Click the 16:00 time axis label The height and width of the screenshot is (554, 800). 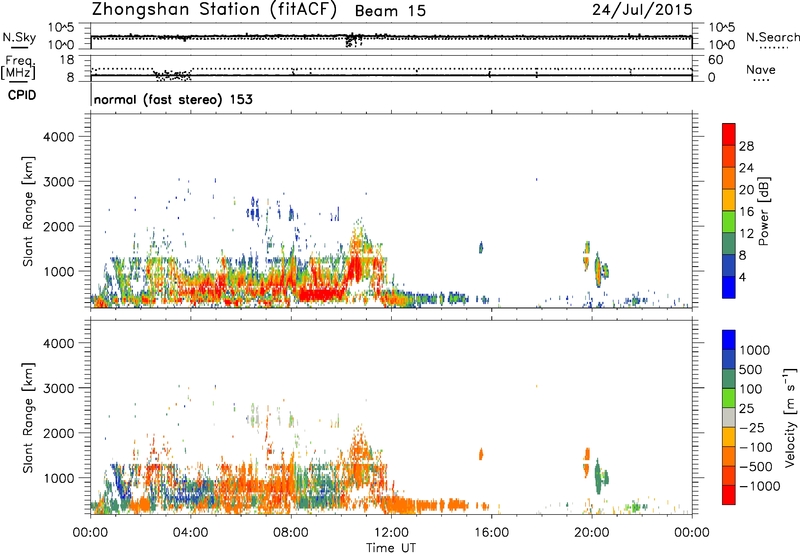(x=491, y=533)
